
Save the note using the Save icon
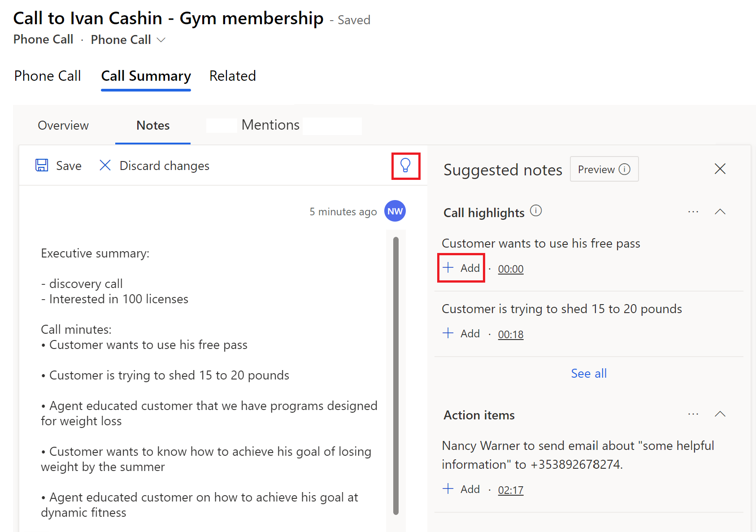tap(42, 165)
